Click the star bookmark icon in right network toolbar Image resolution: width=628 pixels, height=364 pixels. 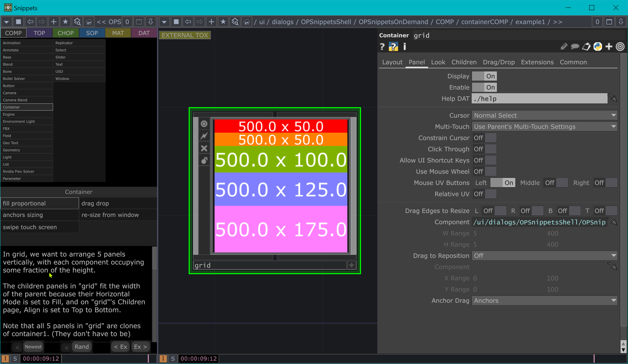(223, 22)
